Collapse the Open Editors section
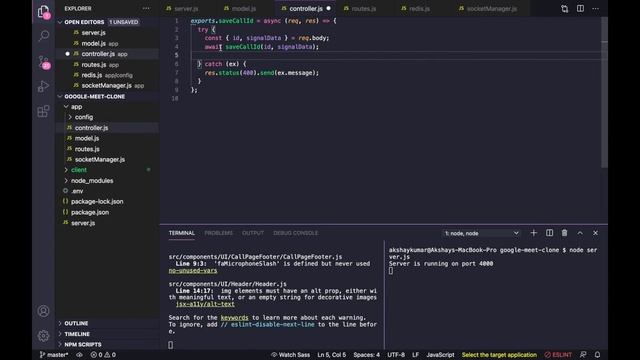Viewport: 640px width, 360px height. [x=60, y=22]
